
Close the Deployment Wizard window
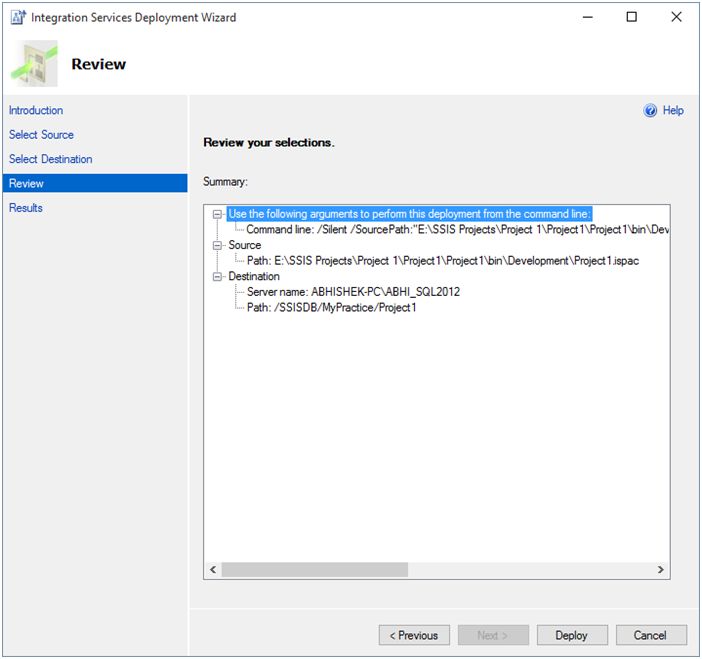click(x=676, y=17)
